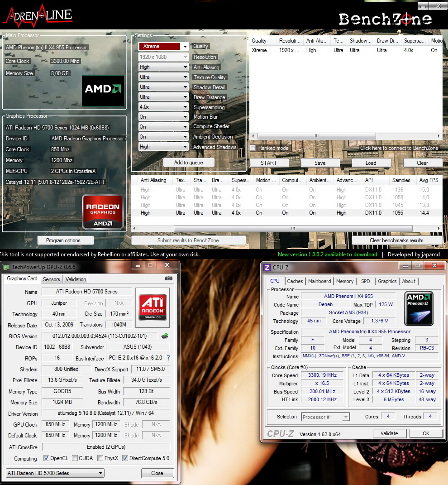Click the GPU-Z title bar app icon

click(6, 267)
